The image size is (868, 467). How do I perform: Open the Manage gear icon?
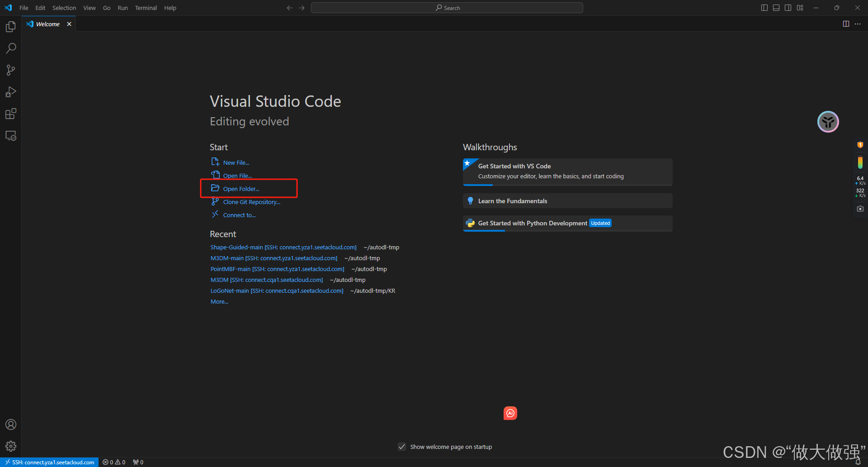11,446
